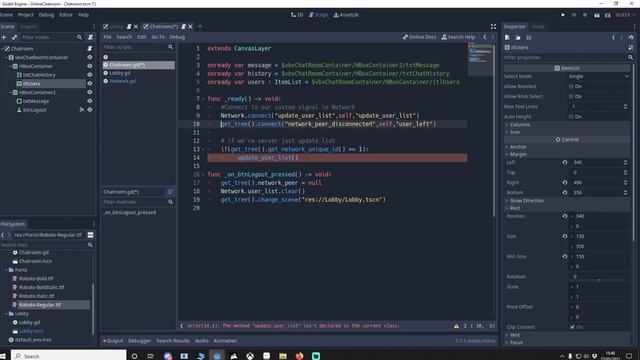Hide the txtMessage node

point(89,101)
